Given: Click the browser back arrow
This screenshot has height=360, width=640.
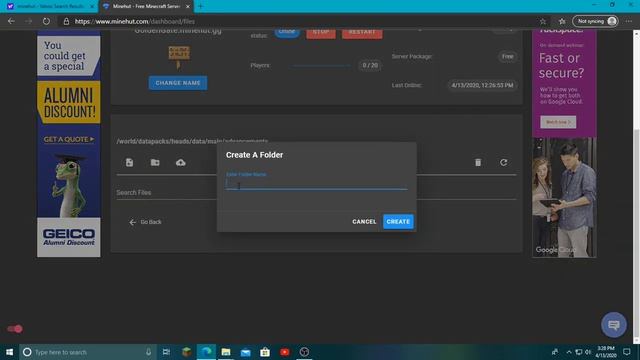Looking at the screenshot, I should [11, 21].
